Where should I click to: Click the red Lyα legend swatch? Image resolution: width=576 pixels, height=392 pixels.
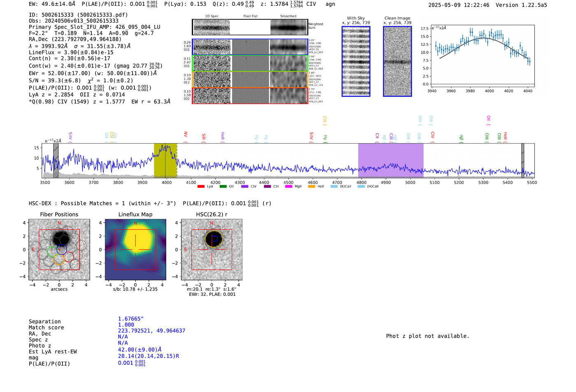[201, 186]
